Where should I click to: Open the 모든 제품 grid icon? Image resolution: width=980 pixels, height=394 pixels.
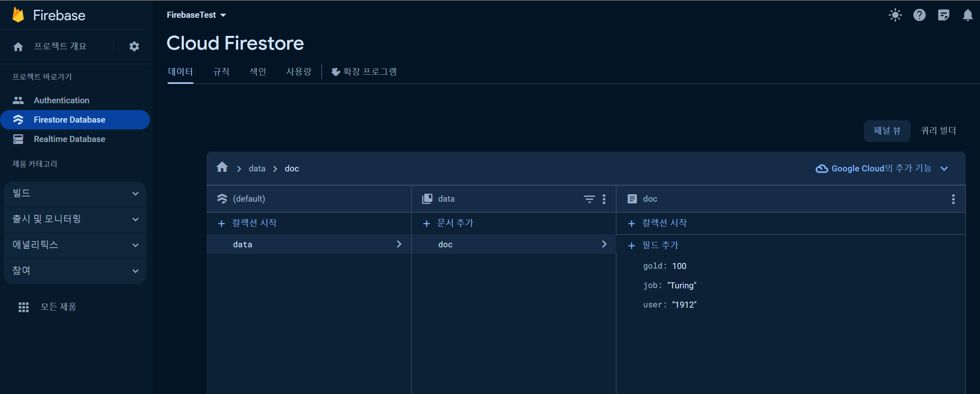click(x=24, y=307)
